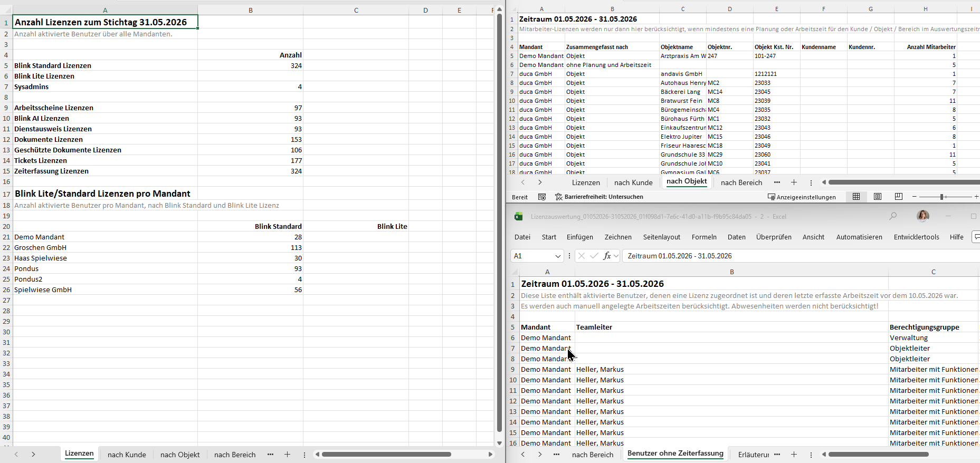Open the Name Box dropdown showing A1
The height and width of the screenshot is (463, 980).
[x=558, y=256]
